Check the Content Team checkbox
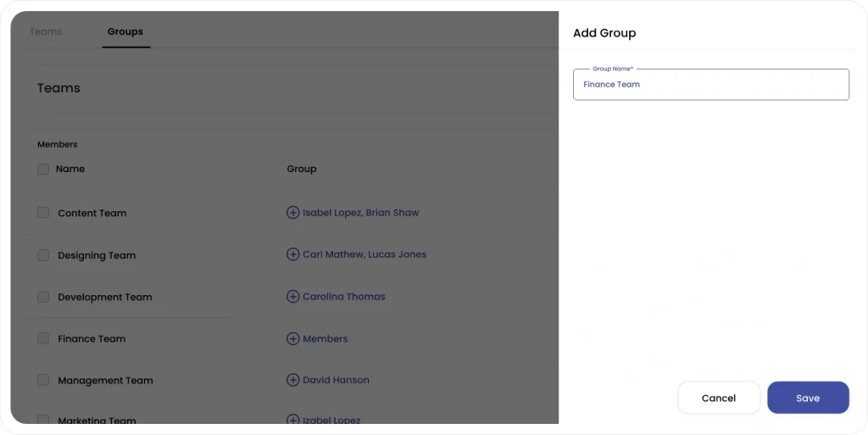Screen dimensions: 868x435 coord(43,213)
